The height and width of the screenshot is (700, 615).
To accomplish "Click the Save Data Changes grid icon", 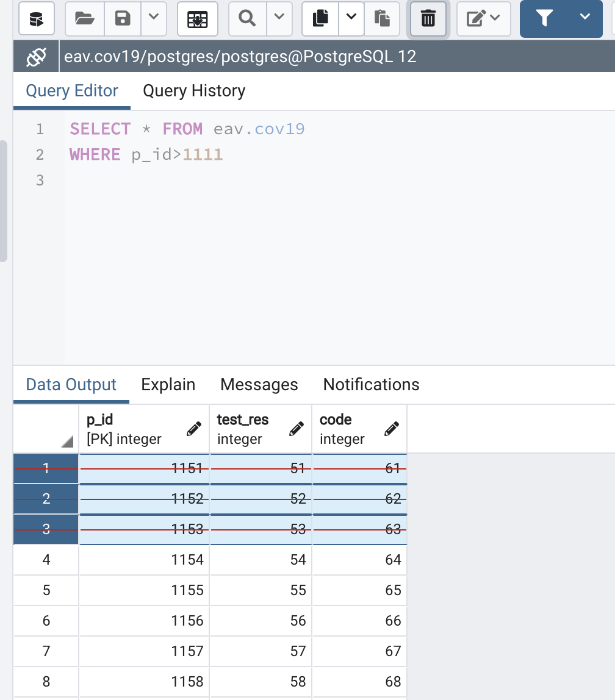I will coord(198,20).
